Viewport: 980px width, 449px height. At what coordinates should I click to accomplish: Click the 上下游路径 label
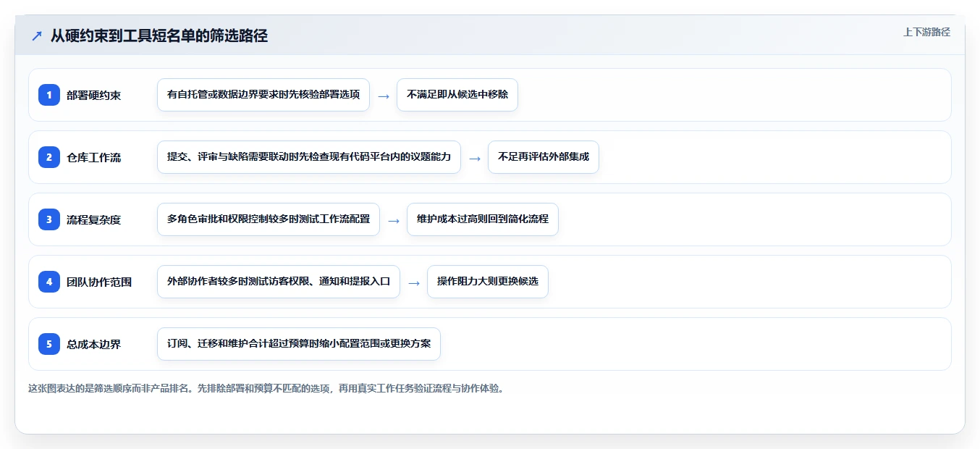pyautogui.click(x=926, y=32)
